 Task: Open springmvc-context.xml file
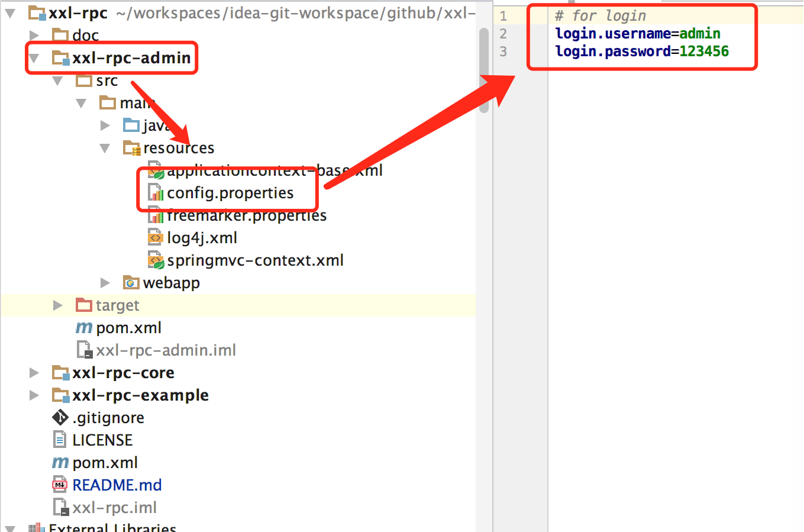tap(255, 260)
